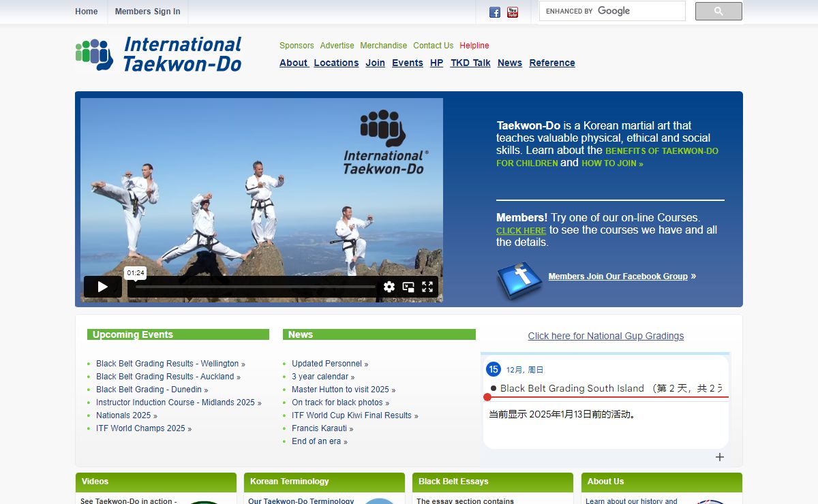Click the Advertise link

(337, 46)
